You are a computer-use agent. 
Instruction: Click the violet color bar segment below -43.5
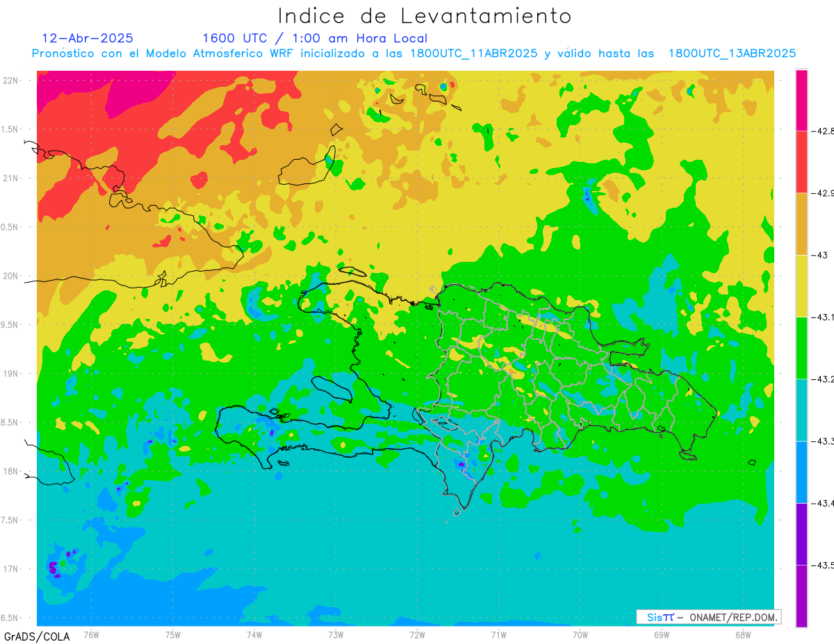coord(801,595)
